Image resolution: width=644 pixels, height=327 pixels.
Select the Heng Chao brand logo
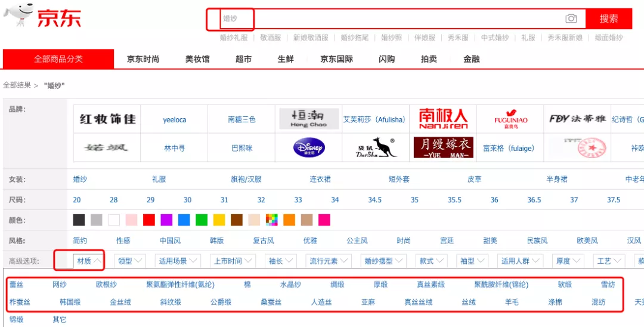tap(309, 119)
